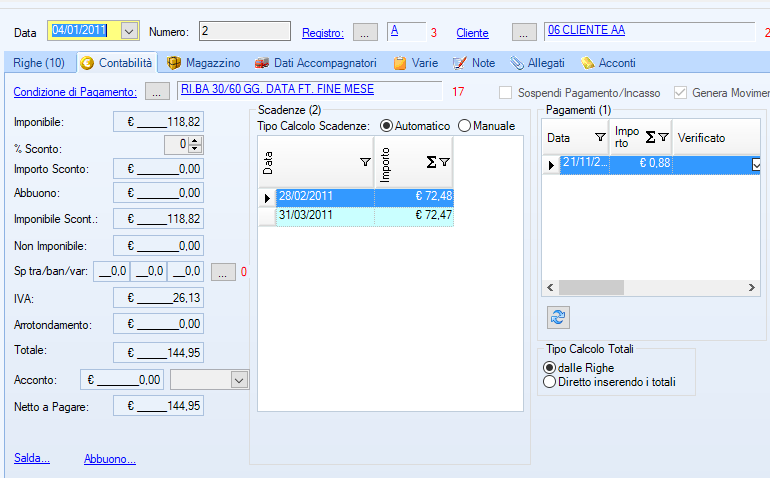Viewport: 770px width, 478px height.
Task: Choose Diretto inserendo i totali option
Action: [549, 381]
